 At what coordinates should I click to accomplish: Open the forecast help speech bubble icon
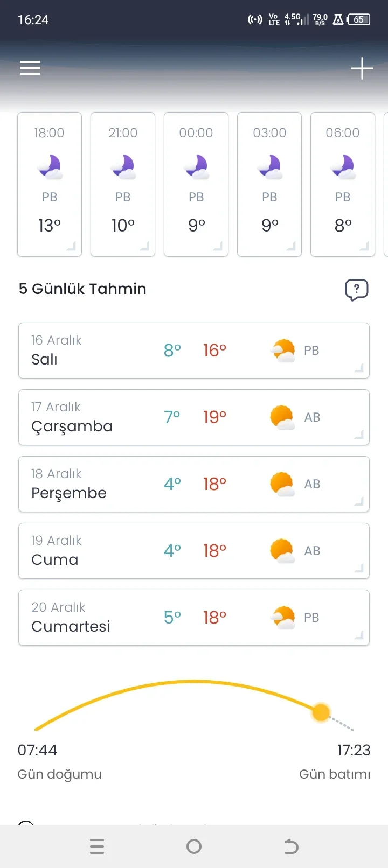[356, 290]
